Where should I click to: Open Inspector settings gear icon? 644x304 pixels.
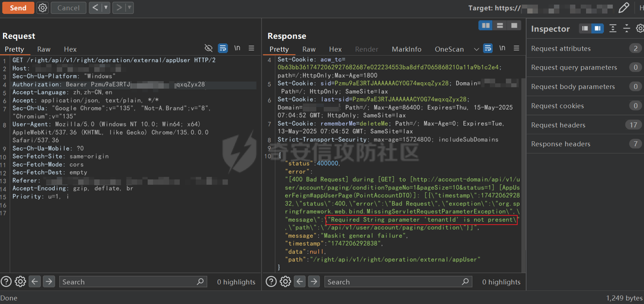point(641,28)
